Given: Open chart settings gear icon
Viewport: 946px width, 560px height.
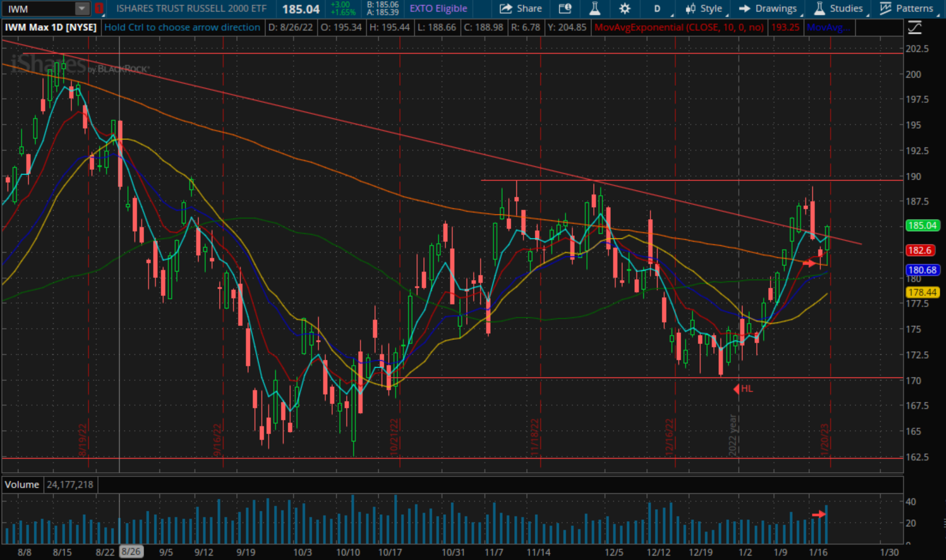Looking at the screenshot, I should click(x=625, y=9).
